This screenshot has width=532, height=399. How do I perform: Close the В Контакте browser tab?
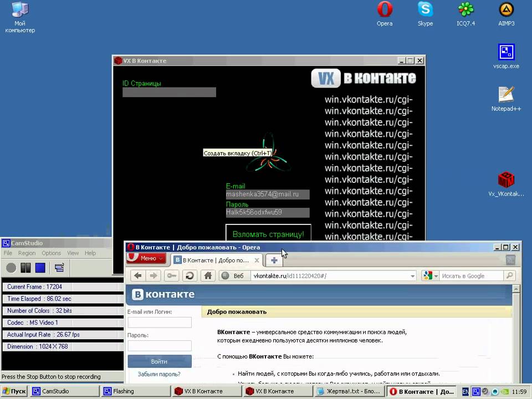(x=257, y=260)
